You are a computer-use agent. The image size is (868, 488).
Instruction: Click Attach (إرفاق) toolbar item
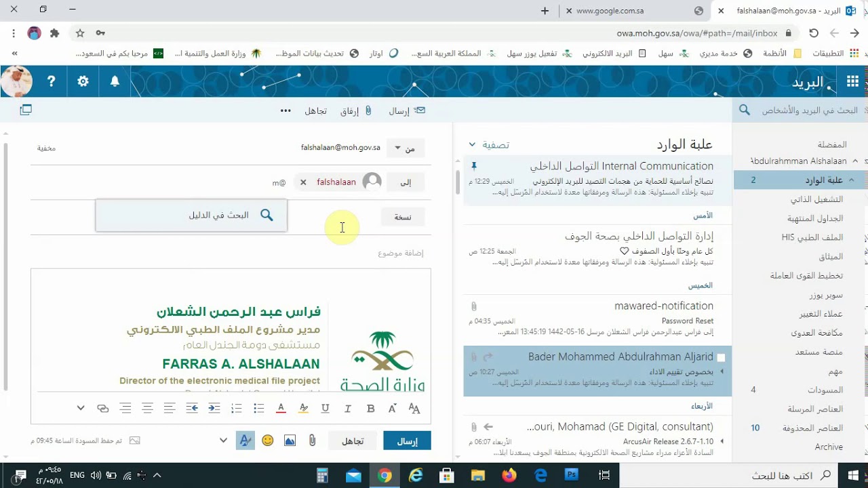coord(355,110)
